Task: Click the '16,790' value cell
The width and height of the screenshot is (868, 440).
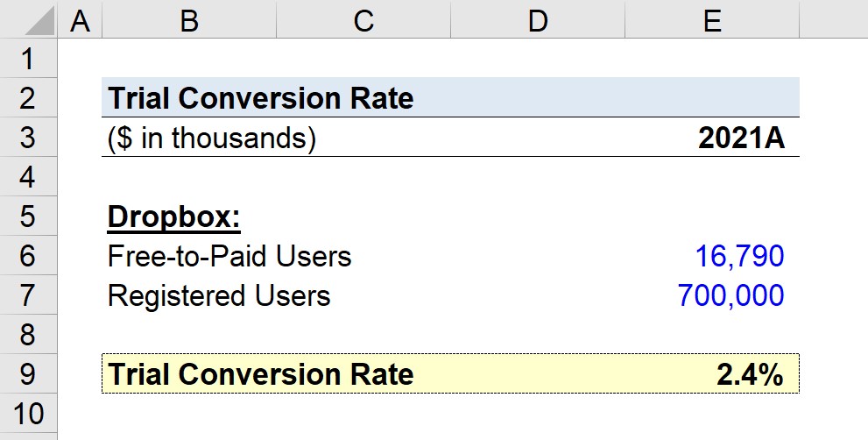Action: click(x=739, y=256)
